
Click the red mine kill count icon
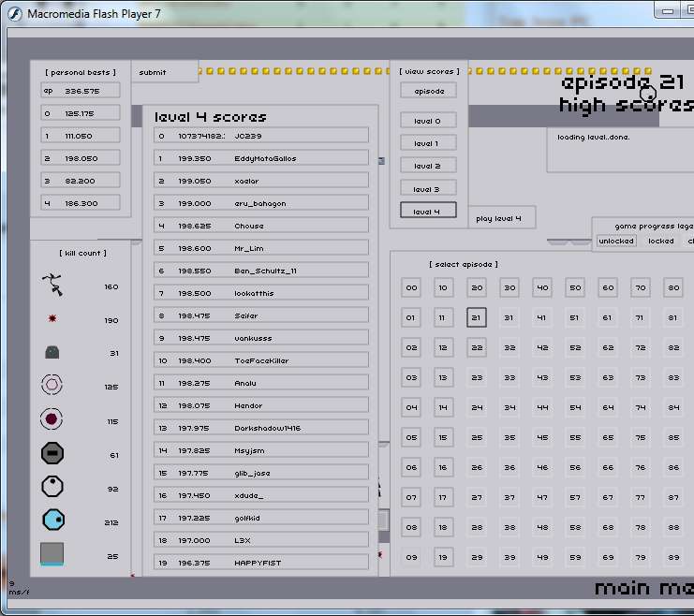pos(52,319)
